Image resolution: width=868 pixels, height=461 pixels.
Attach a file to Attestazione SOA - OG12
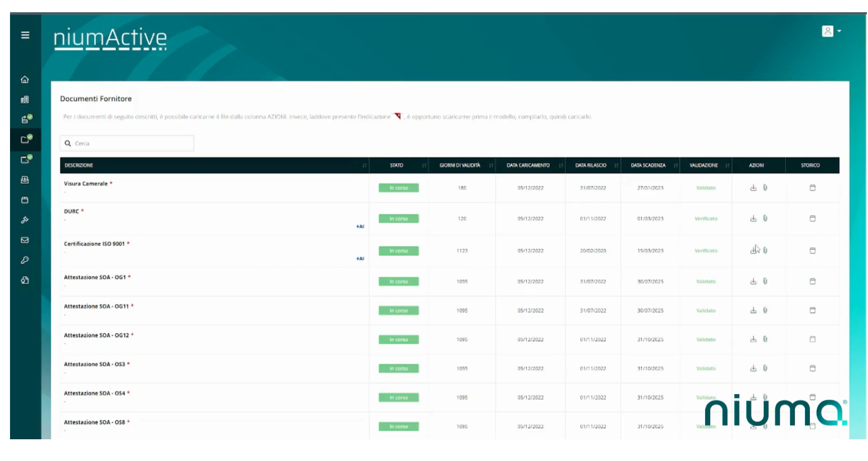[765, 339]
